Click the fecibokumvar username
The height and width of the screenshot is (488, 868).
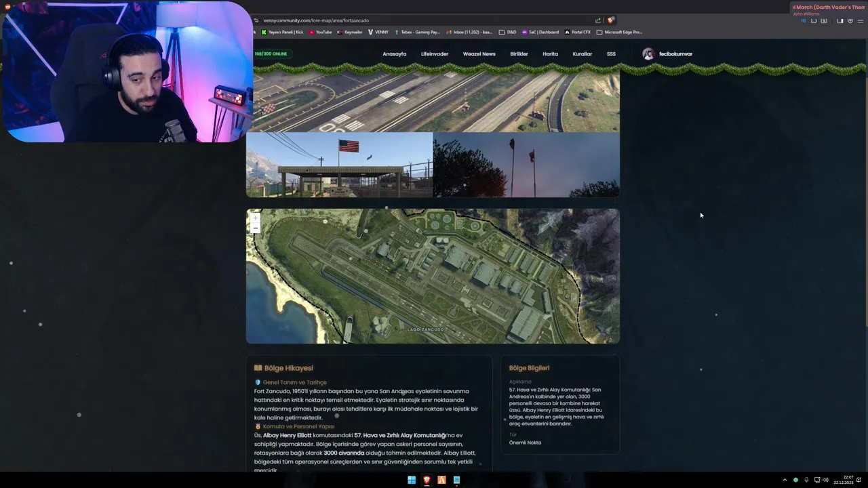click(x=675, y=54)
